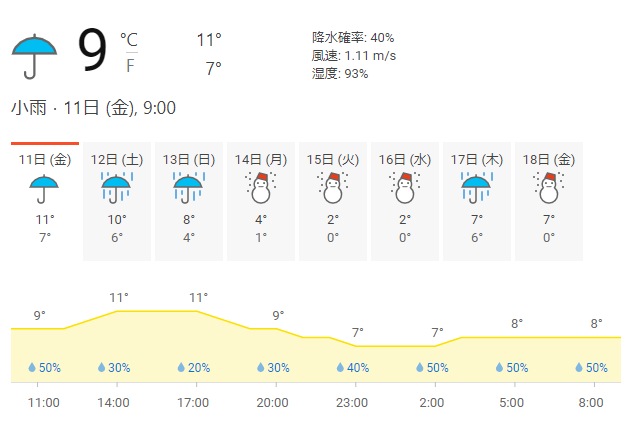Open the 14日 (月) forecast tab
The width and height of the screenshot is (627, 429).
[261, 201]
